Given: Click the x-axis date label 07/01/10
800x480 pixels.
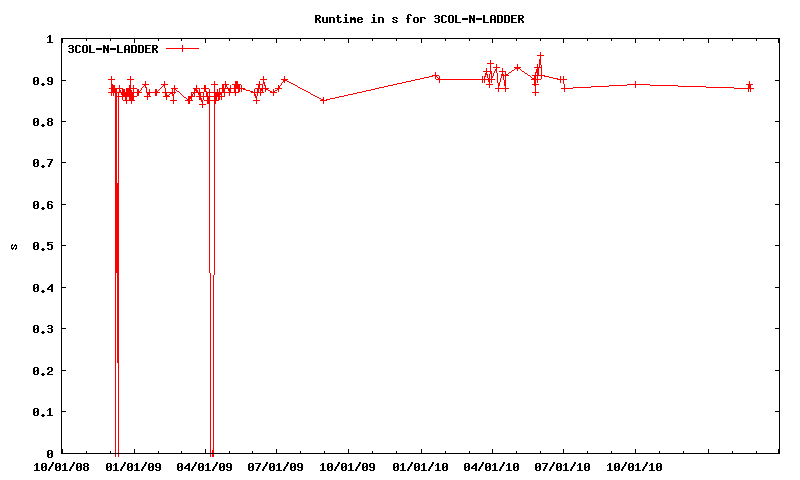Looking at the screenshot, I should (x=564, y=466).
